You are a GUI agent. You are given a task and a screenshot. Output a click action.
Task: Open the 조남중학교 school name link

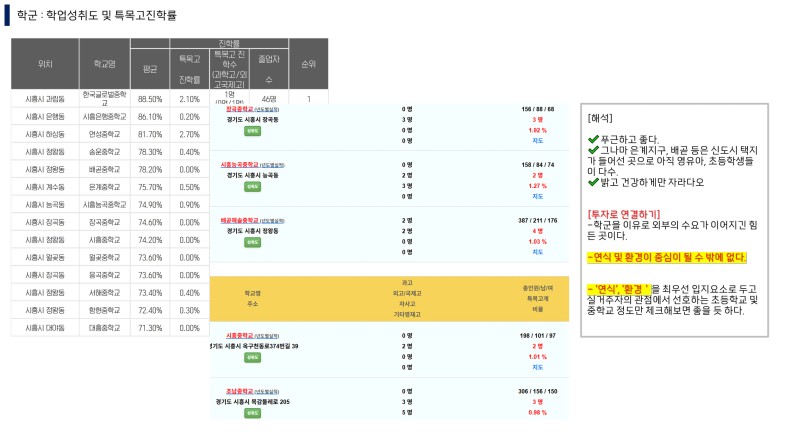(x=240, y=391)
